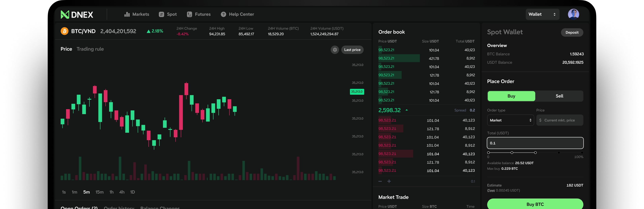This screenshot has width=644, height=209.
Task: Decrease order book precision with minus
Action: click(380, 181)
